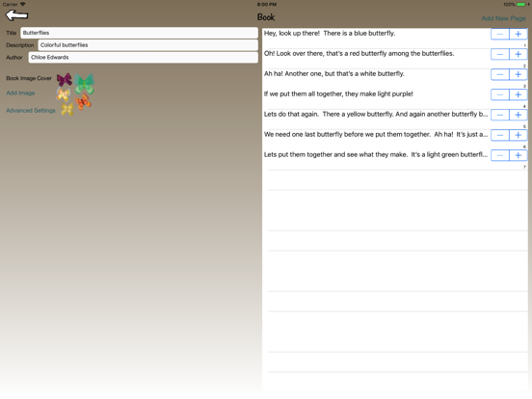Image resolution: width=532 pixels, height=399 pixels.
Task: Tap the battery icon in status bar
Action: coord(521,5)
